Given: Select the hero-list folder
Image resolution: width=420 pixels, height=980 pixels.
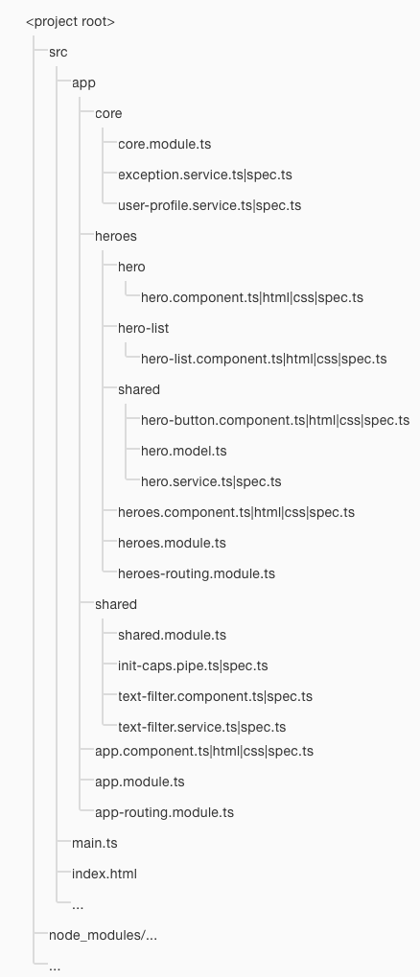Looking at the screenshot, I should tap(143, 328).
